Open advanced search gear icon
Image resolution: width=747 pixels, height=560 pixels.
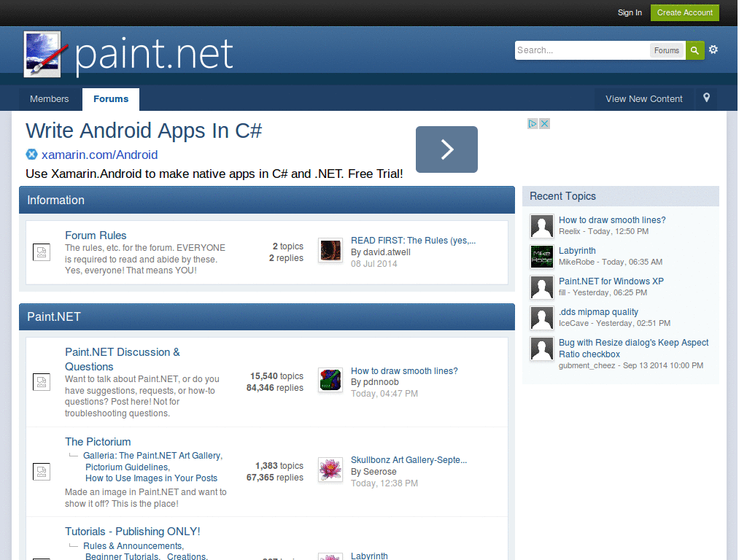[x=713, y=50]
